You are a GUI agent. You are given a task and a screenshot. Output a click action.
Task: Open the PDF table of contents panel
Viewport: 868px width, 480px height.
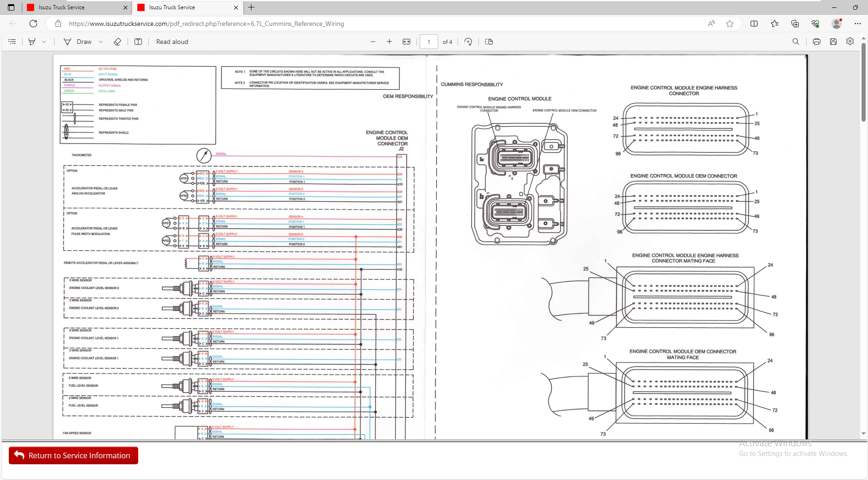[12, 42]
